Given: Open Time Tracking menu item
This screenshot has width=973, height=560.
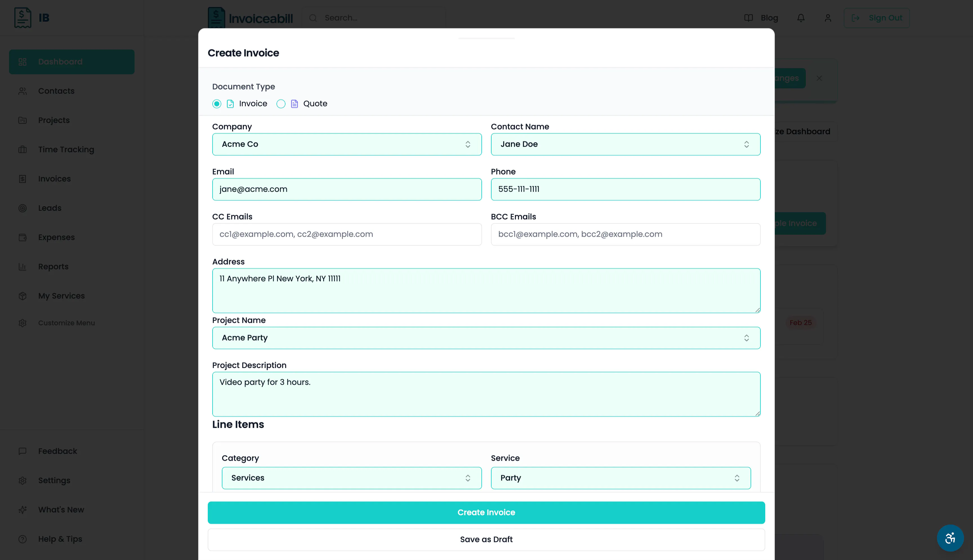Looking at the screenshot, I should coord(72,150).
